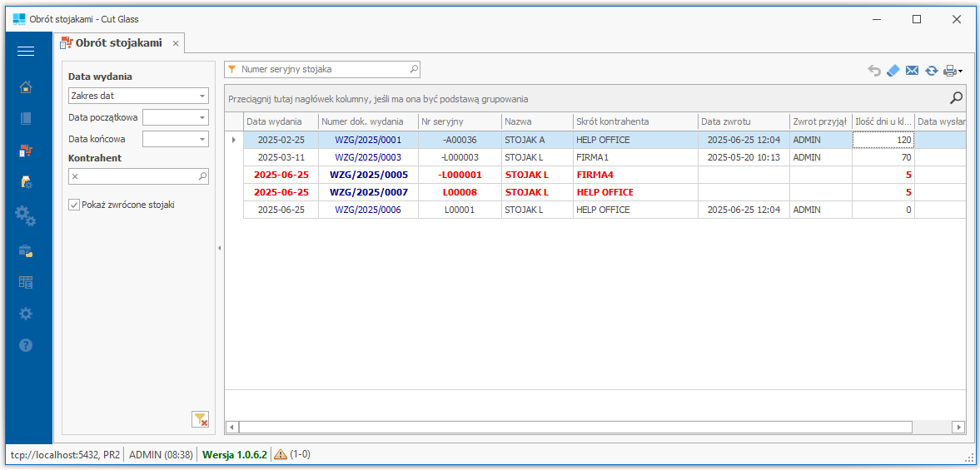This screenshot has height=470, width=980.
Task: Sort by Data wydania column header
Action: (x=281, y=121)
